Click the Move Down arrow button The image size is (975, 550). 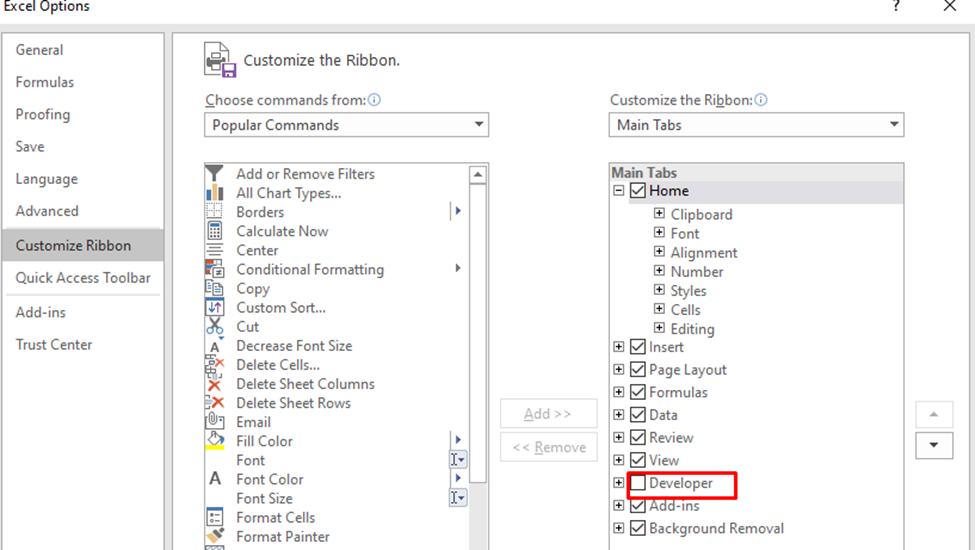click(934, 445)
